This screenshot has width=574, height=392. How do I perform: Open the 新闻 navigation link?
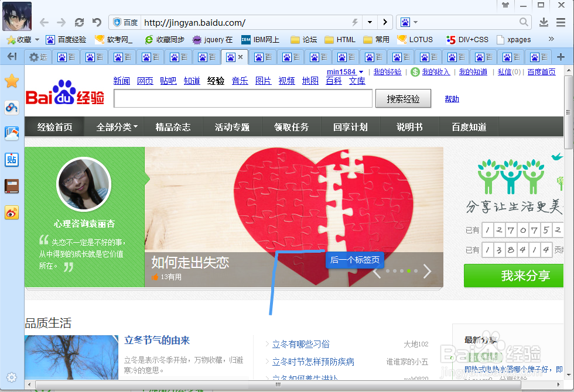(122, 81)
